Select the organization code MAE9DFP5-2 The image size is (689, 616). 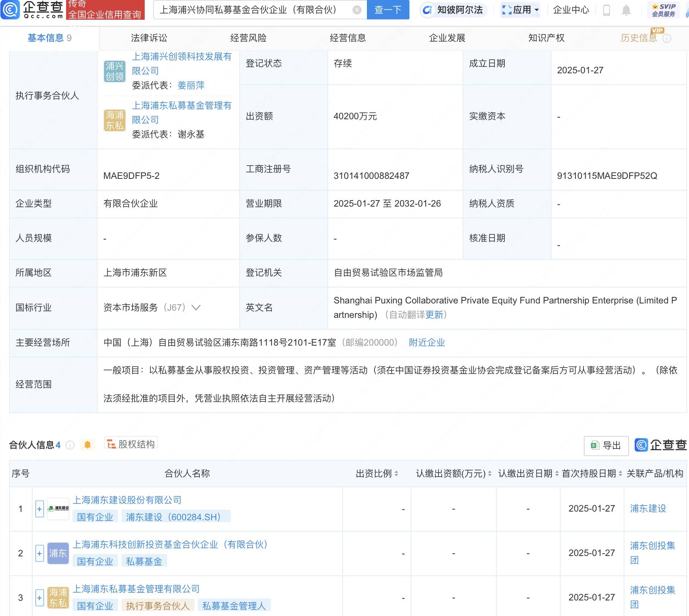[x=131, y=176]
